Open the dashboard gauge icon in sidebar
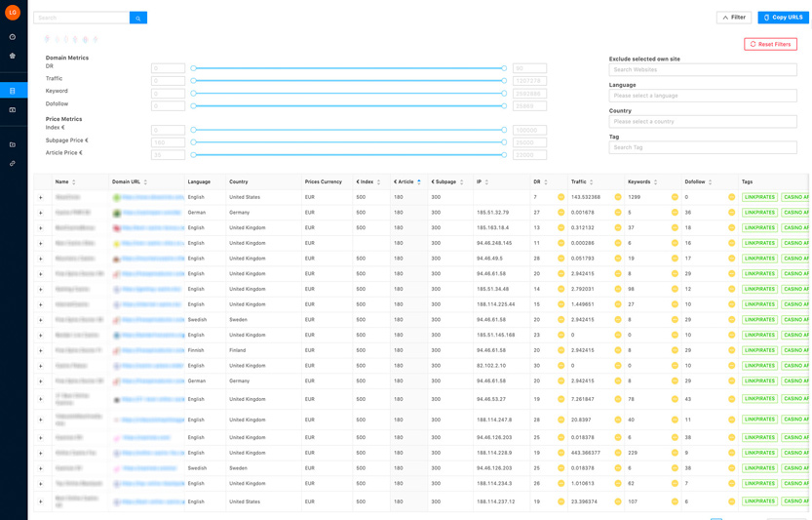The height and width of the screenshot is (520, 812). 13,37
